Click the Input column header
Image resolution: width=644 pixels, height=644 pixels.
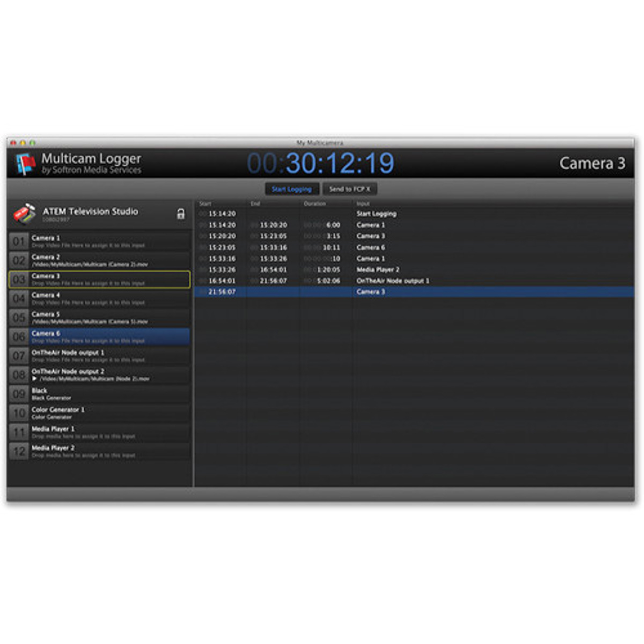(x=363, y=204)
